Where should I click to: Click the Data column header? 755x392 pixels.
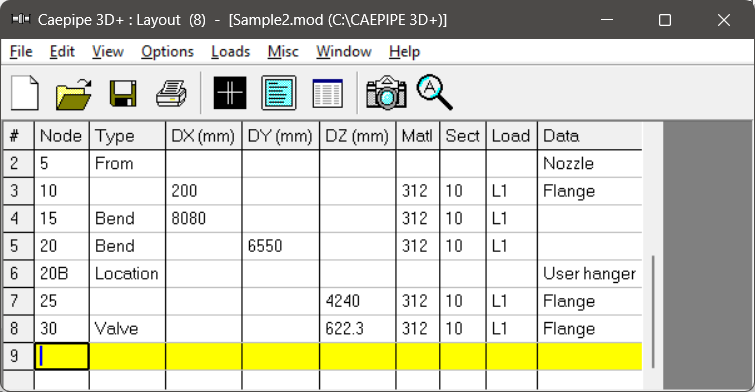(x=590, y=136)
